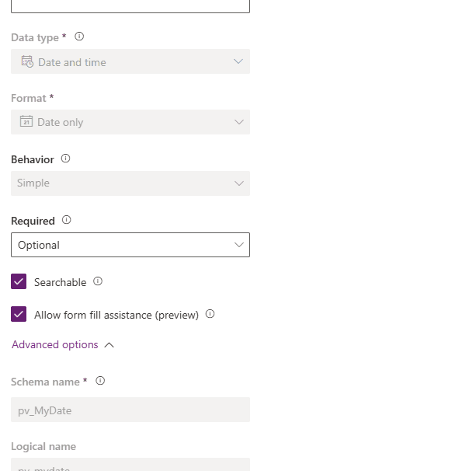Click the calendar clock icon in Data type
The image size is (476, 471).
pos(27,61)
